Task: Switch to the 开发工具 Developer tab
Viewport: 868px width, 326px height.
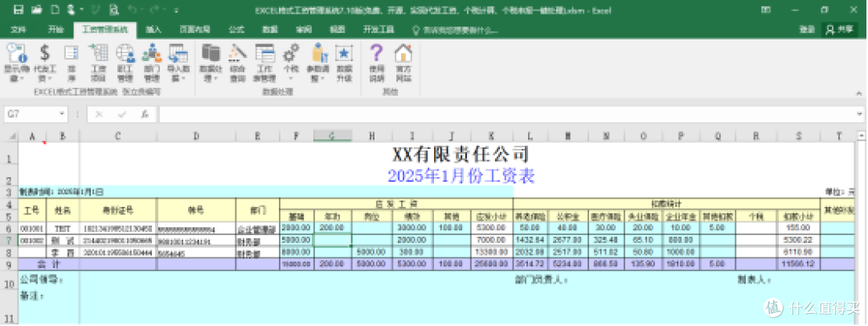Action: coord(379,30)
